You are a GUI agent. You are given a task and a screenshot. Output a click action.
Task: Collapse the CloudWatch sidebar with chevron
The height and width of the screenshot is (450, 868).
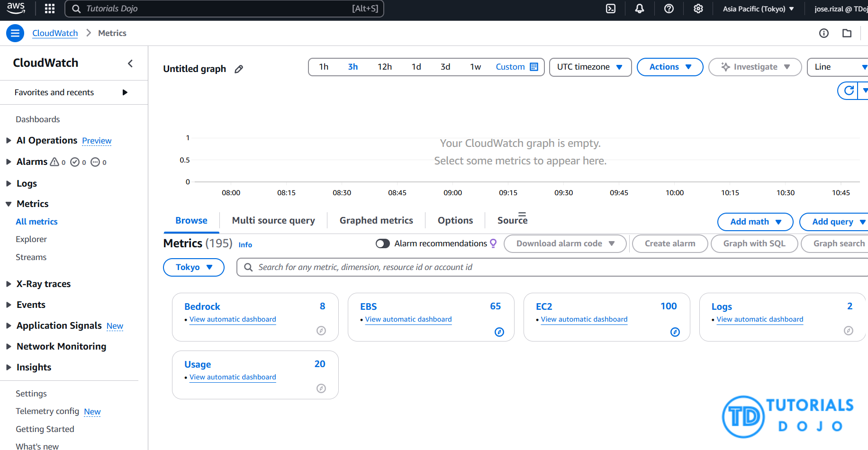(x=130, y=63)
